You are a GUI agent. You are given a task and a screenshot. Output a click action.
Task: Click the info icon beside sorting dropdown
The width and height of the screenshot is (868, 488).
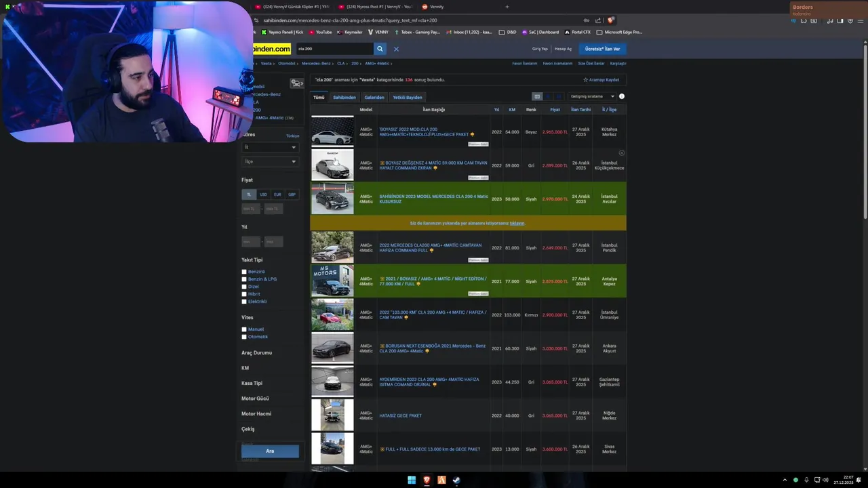(622, 96)
